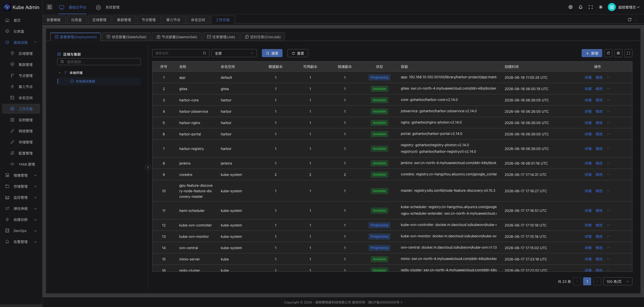This screenshot has width=644, height=307.
Task: Go to page 1 in pagination
Action: click(x=587, y=281)
